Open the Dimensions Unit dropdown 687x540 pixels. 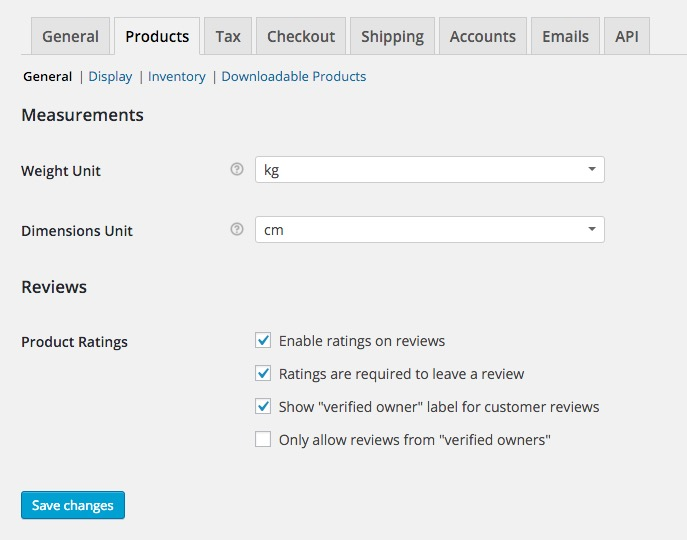pyautogui.click(x=430, y=230)
